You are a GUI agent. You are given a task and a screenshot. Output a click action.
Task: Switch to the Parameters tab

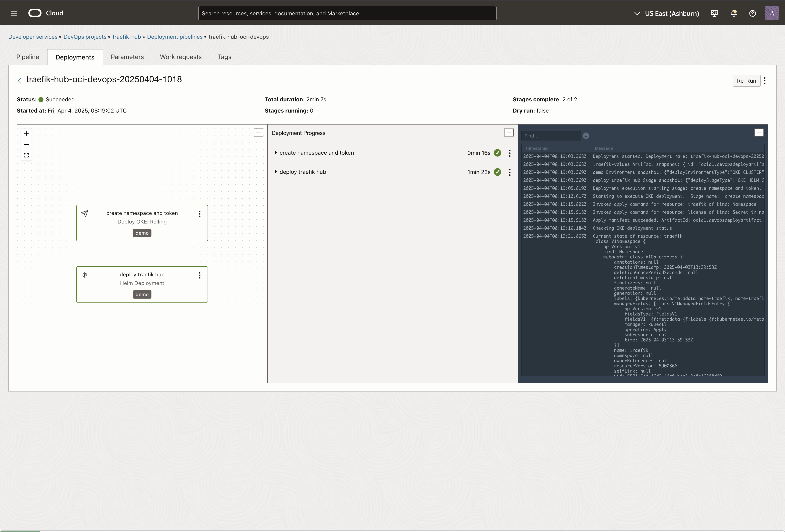pos(127,57)
